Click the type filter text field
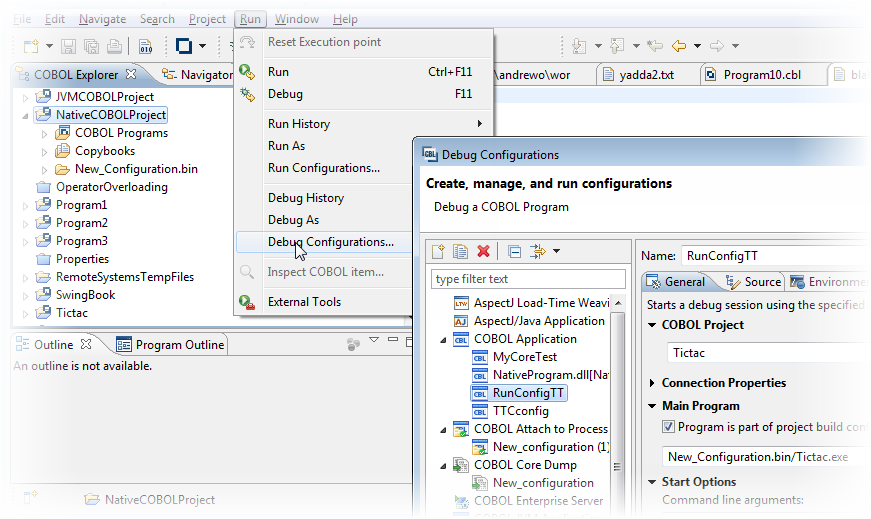The image size is (871, 519). point(528,279)
